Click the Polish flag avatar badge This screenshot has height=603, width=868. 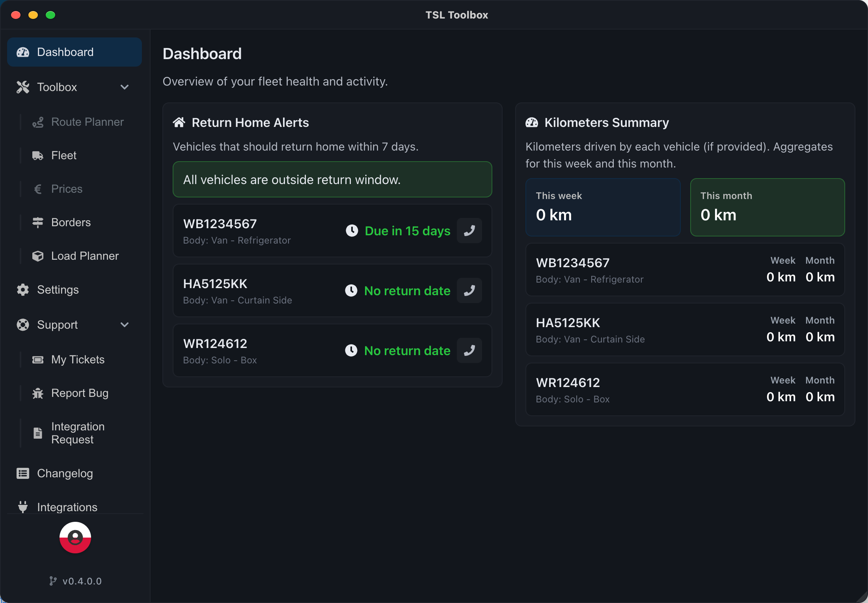coord(75,537)
